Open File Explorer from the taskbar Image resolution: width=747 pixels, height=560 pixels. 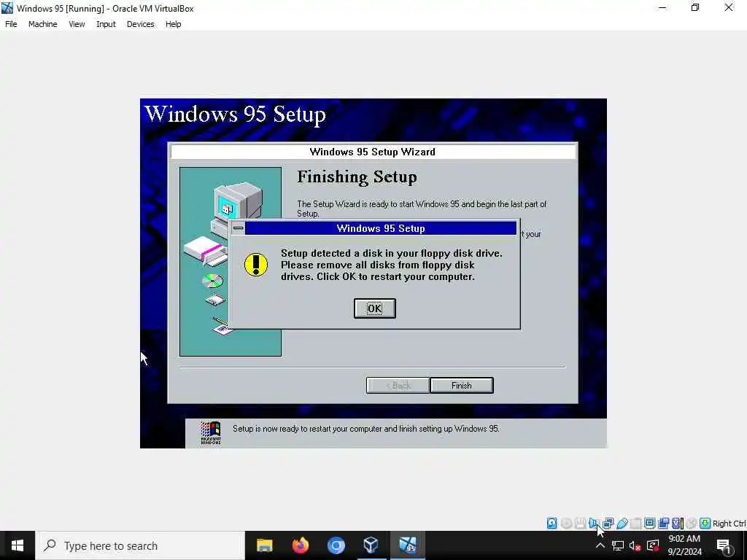click(x=264, y=545)
